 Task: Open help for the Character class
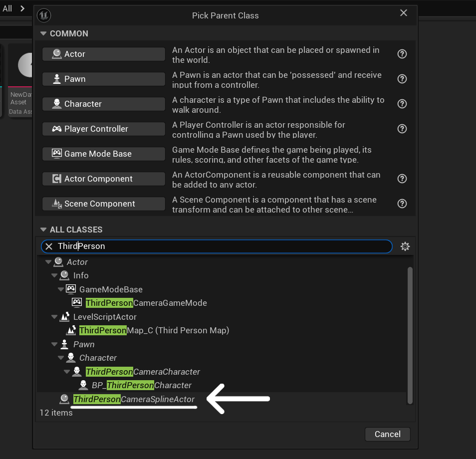[x=402, y=104]
